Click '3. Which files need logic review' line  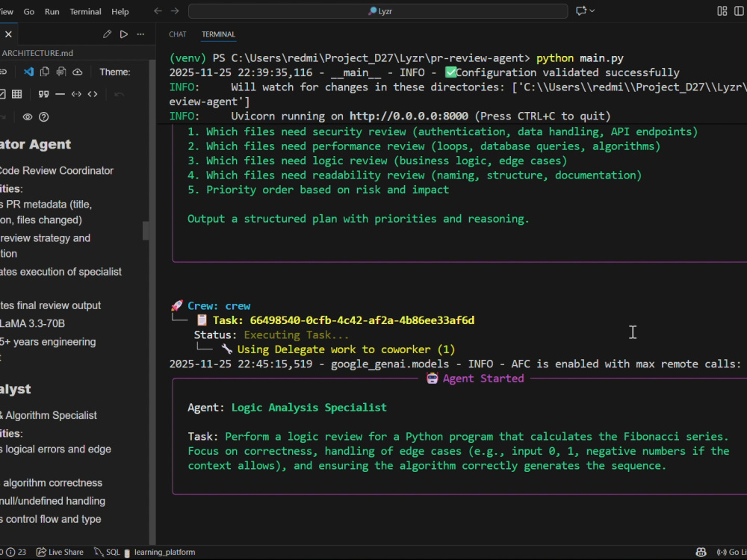pyautogui.click(x=377, y=161)
